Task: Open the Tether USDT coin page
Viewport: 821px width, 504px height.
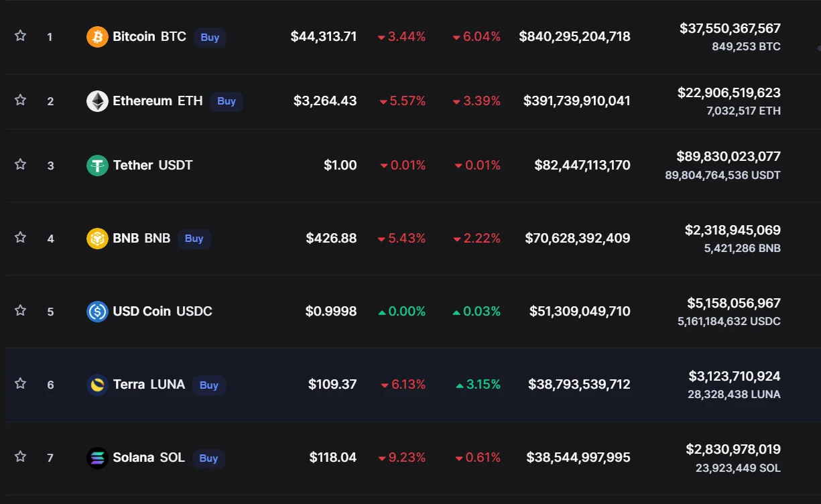Action: 153,166
